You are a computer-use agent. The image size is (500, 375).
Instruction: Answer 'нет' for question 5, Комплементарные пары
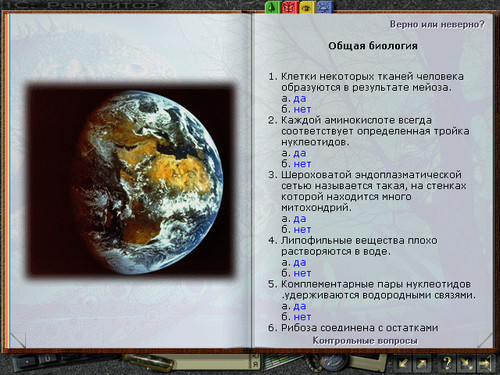click(x=302, y=317)
